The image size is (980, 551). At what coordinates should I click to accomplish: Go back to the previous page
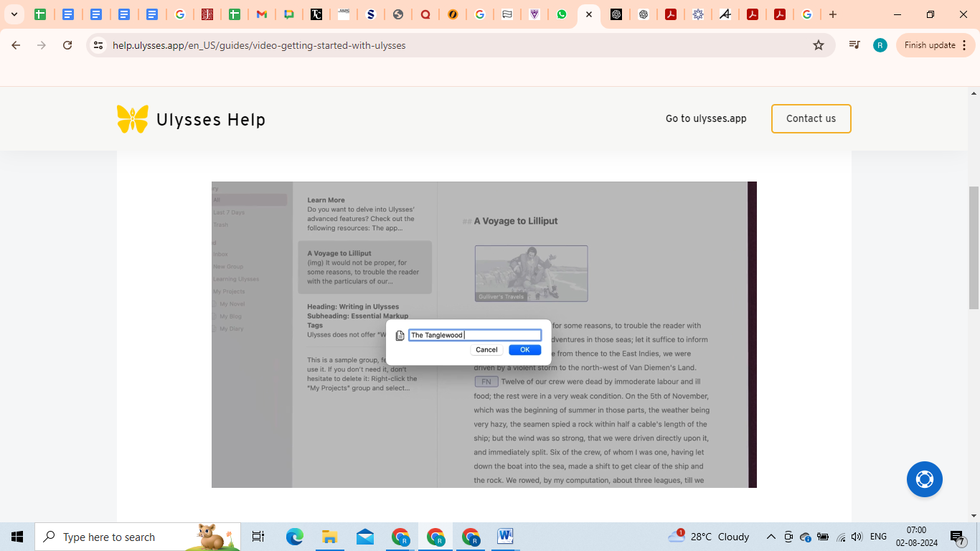[x=16, y=45]
